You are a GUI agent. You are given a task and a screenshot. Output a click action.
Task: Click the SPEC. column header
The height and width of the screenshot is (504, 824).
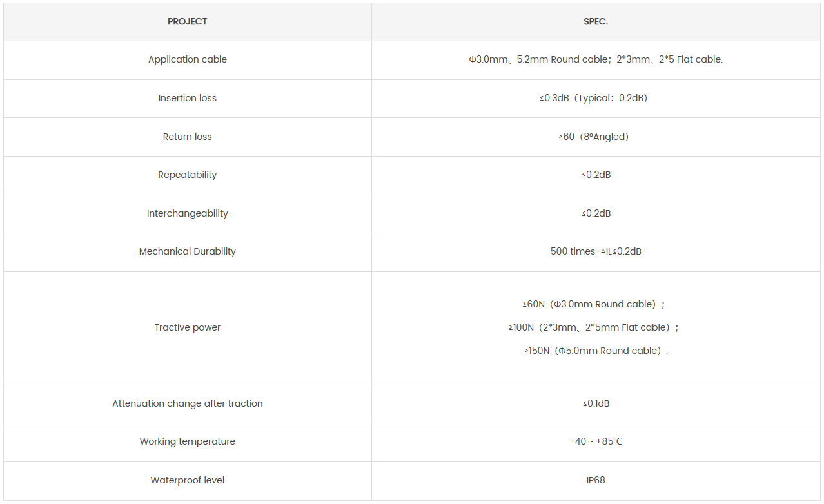(596, 22)
